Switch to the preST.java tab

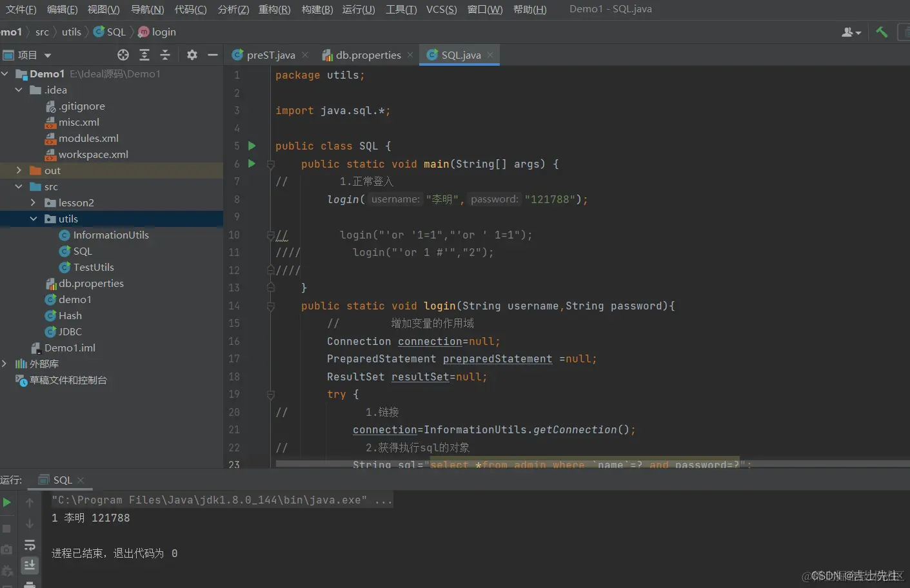271,55
